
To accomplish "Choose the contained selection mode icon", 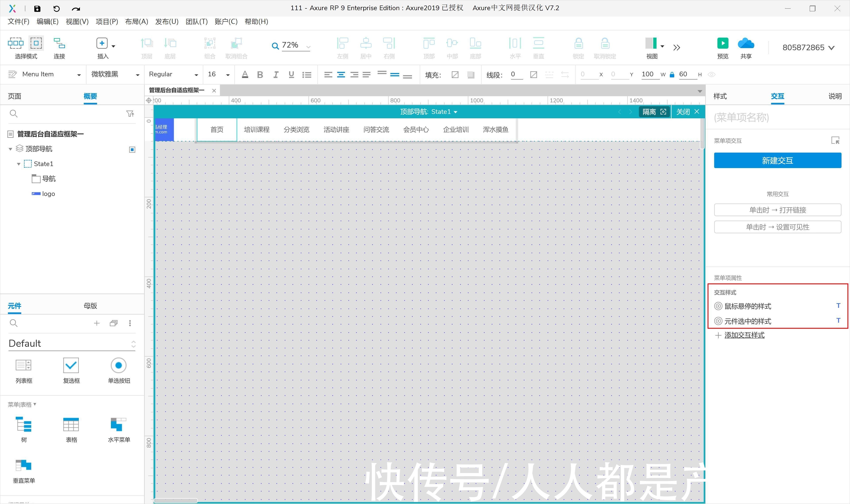I will (x=36, y=43).
